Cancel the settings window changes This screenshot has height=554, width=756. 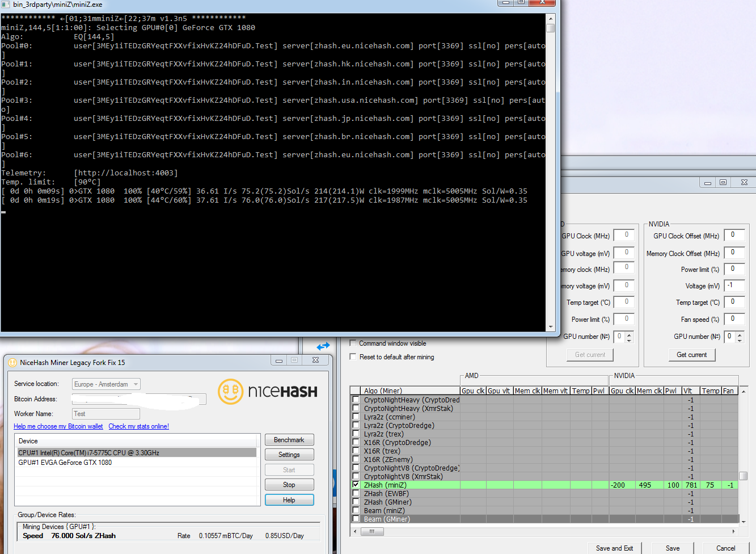725,548
